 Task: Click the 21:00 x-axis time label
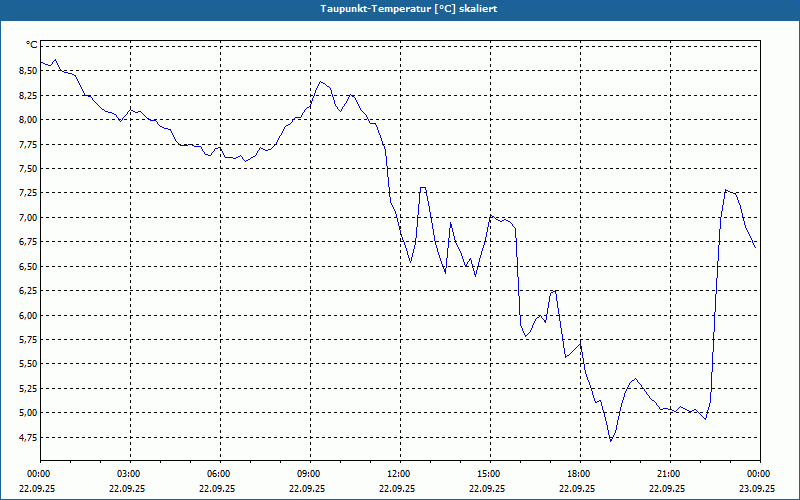click(670, 474)
